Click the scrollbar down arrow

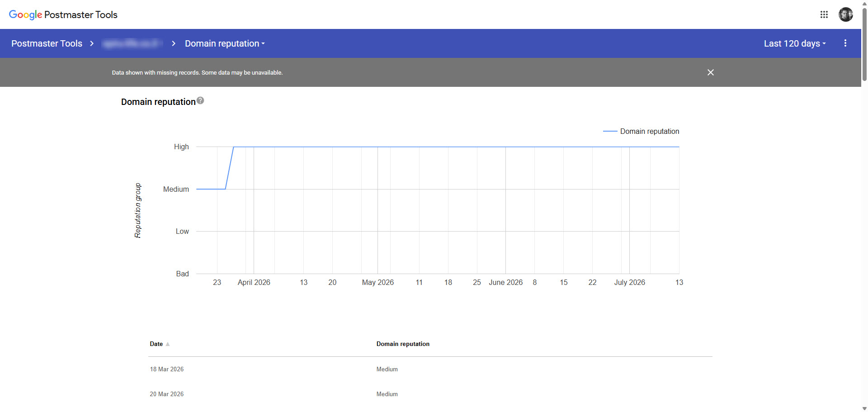pyautogui.click(x=864, y=408)
